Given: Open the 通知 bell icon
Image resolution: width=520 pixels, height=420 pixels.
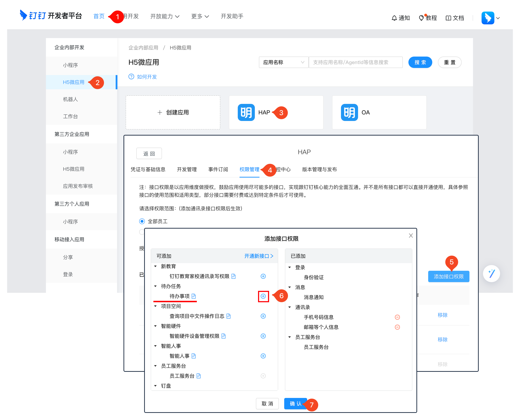Looking at the screenshot, I should point(394,18).
